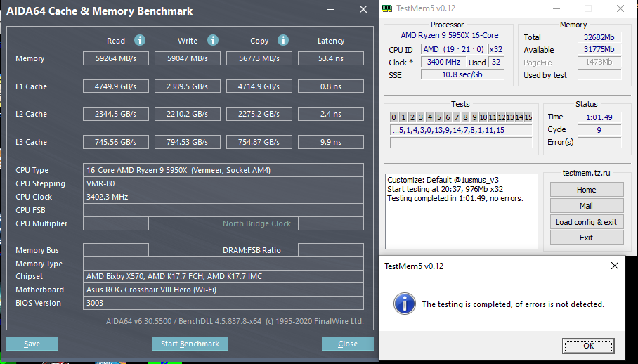Screen dimensions: 638x364
Task: Click the Read info icon in AIDA64
Action: click(140, 40)
